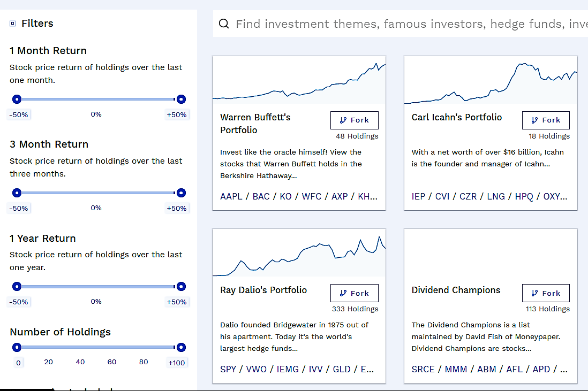Viewport: 588px width, 391px height.
Task: Click 3 Month Return maximum slider handle
Action: (x=181, y=193)
